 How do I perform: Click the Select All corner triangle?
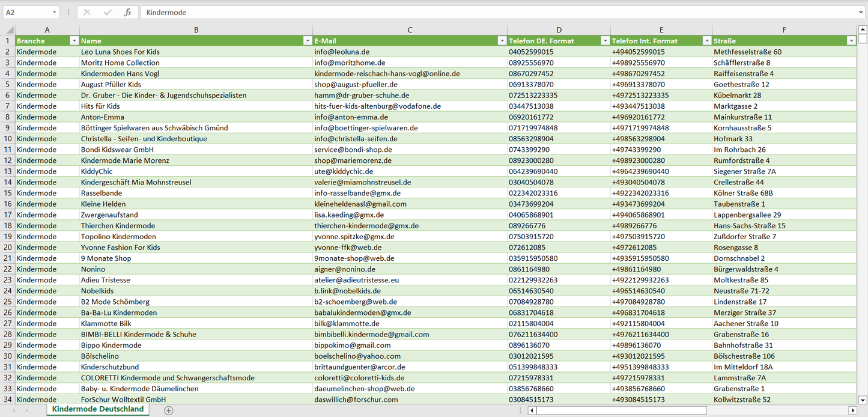point(9,30)
